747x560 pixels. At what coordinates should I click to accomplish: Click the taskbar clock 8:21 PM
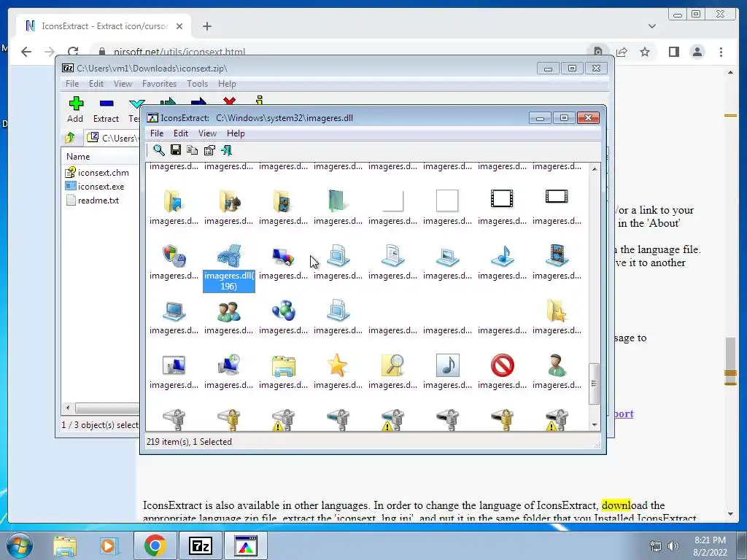coord(710,545)
